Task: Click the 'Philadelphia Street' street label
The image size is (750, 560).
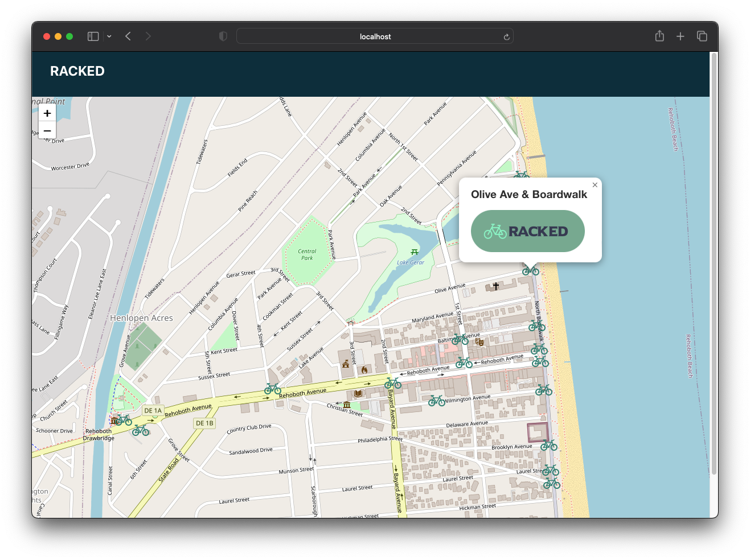Action: click(380, 439)
